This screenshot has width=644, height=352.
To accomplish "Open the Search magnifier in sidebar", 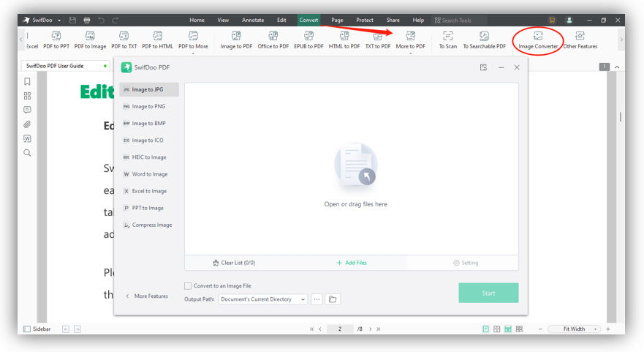I will [27, 153].
